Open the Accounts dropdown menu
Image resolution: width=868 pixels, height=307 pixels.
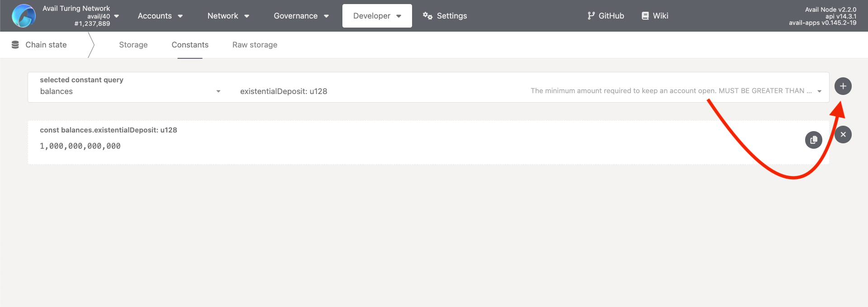coord(160,16)
